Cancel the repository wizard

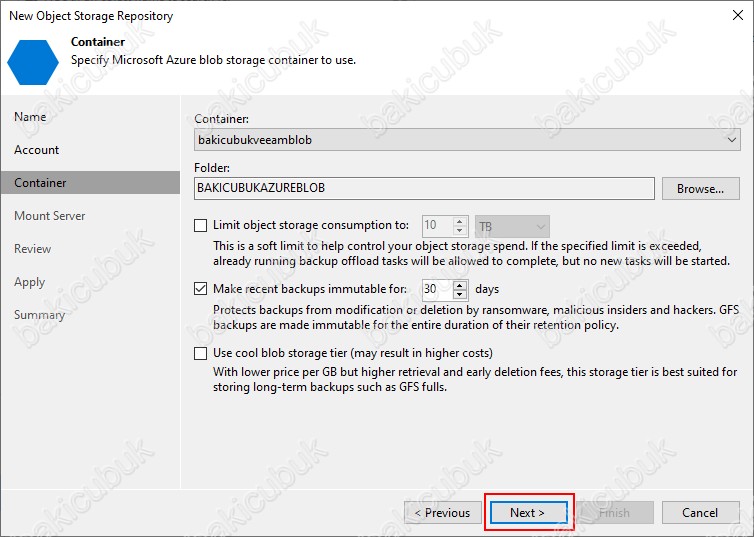pos(700,513)
